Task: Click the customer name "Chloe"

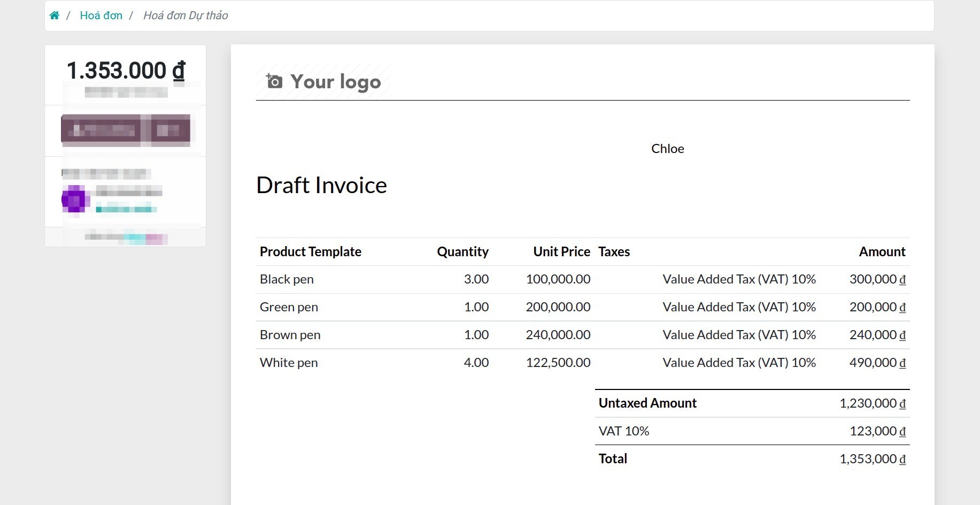Action: click(667, 149)
